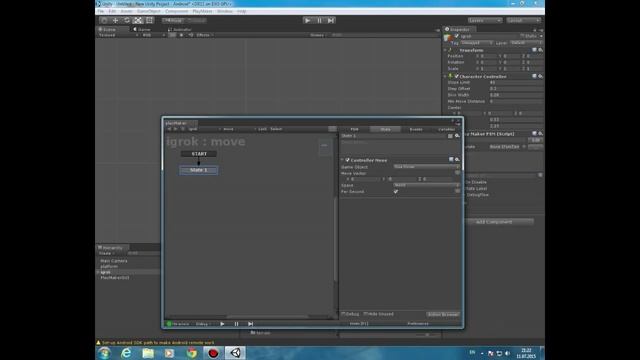Open the PlayMaker menu
The height and width of the screenshot is (360, 640).
202,11
